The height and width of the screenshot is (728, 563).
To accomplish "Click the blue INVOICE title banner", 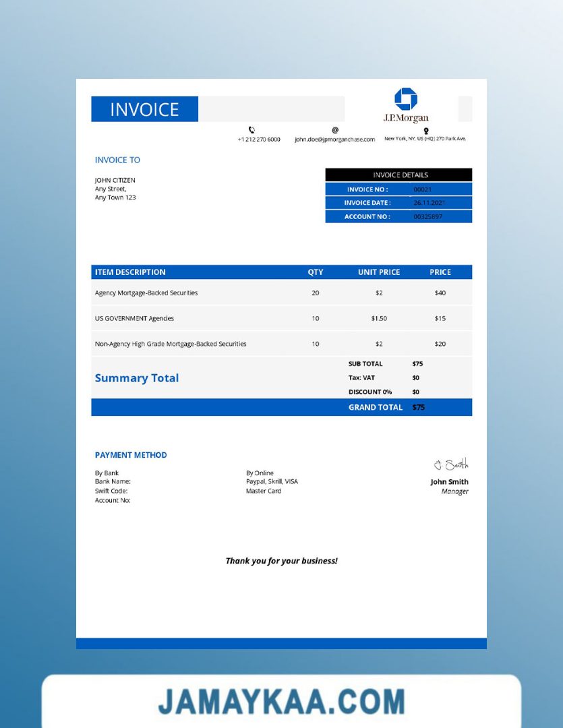I will 144,109.
